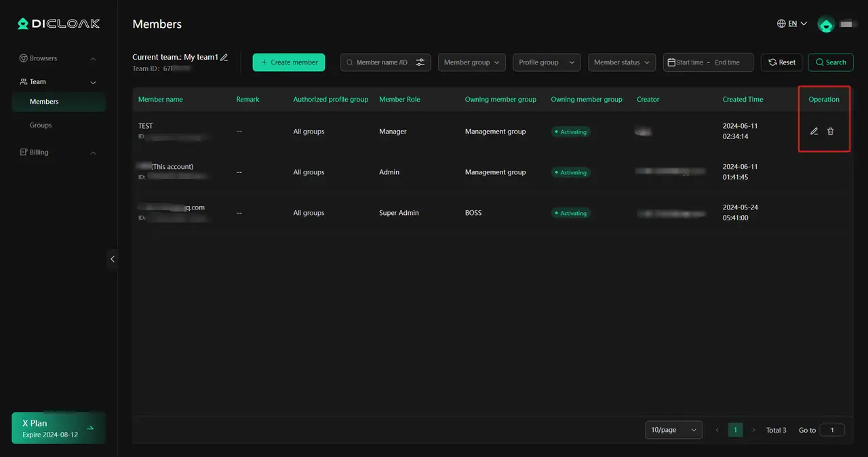Click the delete trash icon for TEST member
The width and height of the screenshot is (868, 457).
pos(830,132)
